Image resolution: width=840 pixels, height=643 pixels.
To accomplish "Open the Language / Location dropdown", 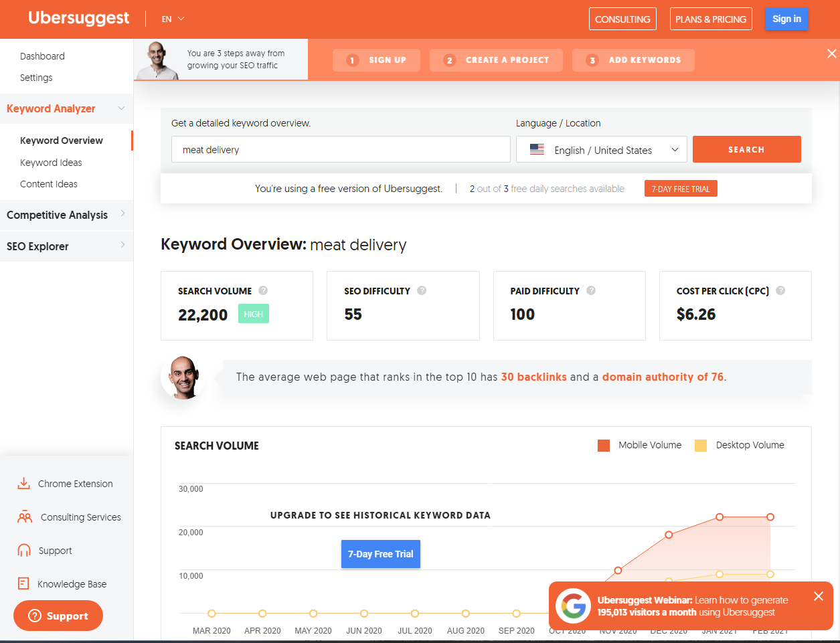I will click(x=602, y=149).
